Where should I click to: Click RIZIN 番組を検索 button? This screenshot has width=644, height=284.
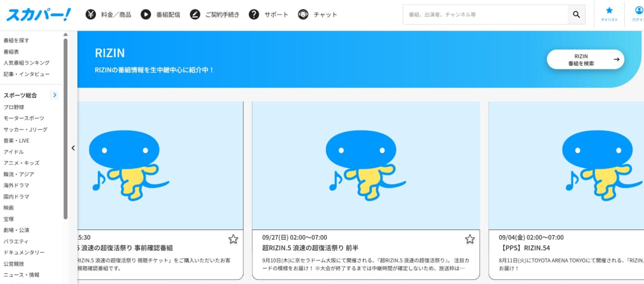click(586, 59)
